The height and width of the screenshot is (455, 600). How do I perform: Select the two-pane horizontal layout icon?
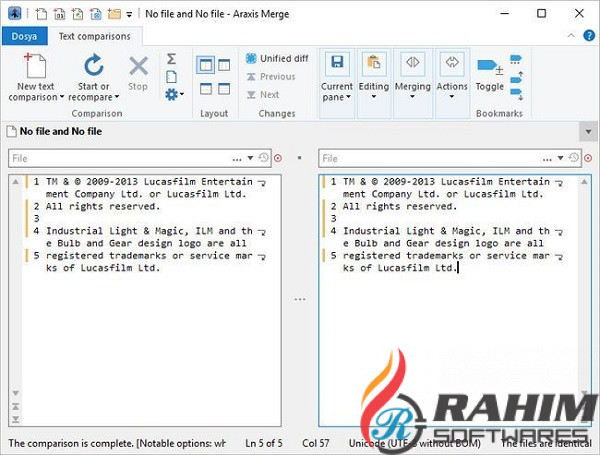(206, 89)
